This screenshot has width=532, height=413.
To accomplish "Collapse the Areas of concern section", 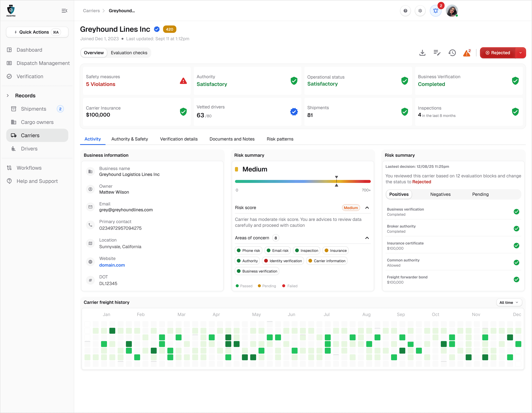I will point(367,238).
